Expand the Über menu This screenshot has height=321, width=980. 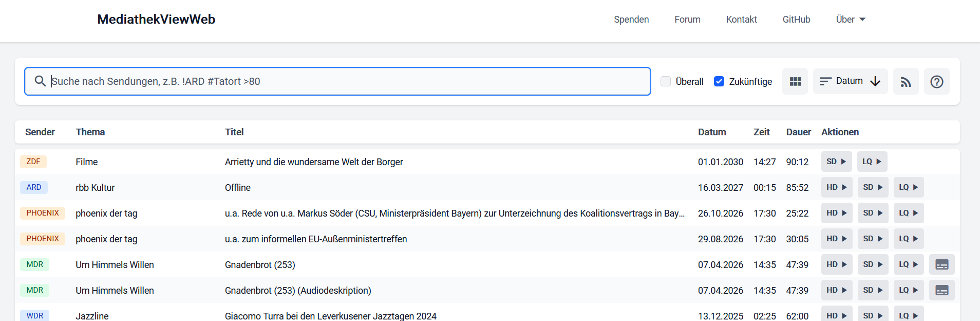point(851,20)
